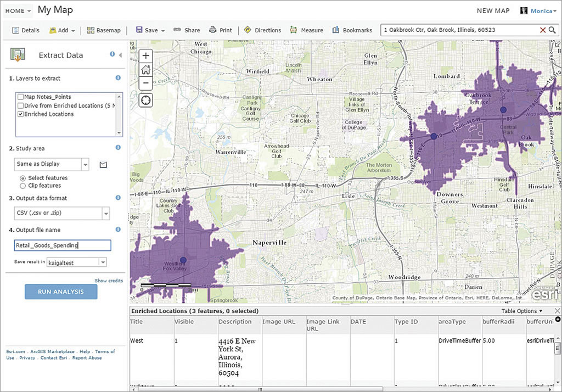The height and width of the screenshot is (392, 562).
Task: Find my location on map
Action: point(145,100)
